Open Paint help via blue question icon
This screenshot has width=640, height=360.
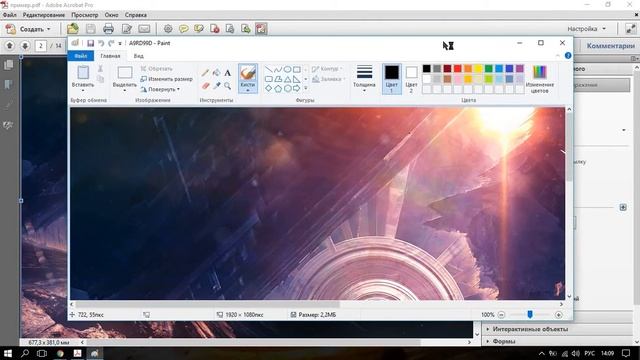pyautogui.click(x=568, y=56)
